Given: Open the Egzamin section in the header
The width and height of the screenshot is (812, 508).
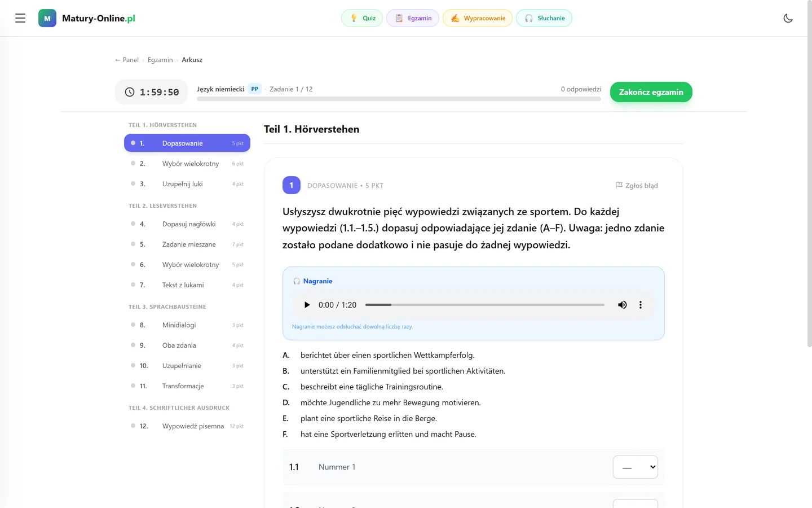Looking at the screenshot, I should [x=413, y=18].
